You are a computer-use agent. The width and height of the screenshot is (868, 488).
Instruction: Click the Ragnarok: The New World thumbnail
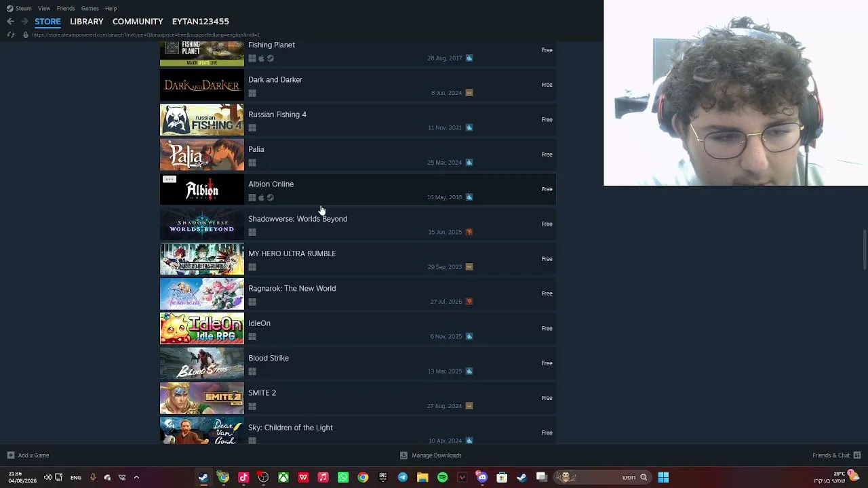[202, 294]
